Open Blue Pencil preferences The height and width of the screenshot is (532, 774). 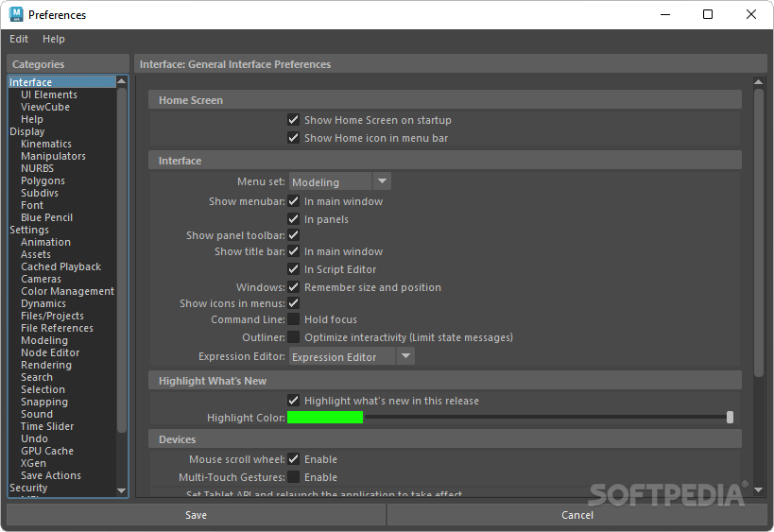[46, 217]
